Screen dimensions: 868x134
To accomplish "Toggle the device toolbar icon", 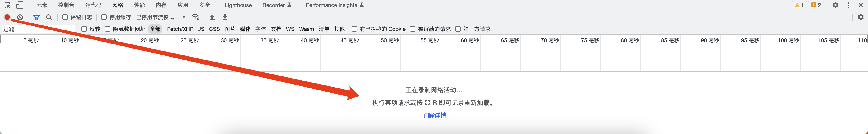I will [19, 5].
